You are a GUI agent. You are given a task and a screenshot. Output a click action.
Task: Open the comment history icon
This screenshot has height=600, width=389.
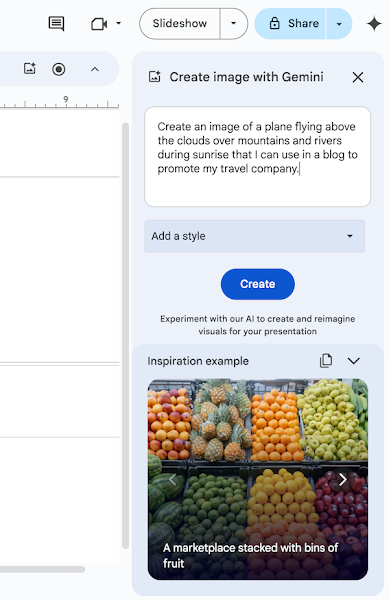(x=56, y=24)
